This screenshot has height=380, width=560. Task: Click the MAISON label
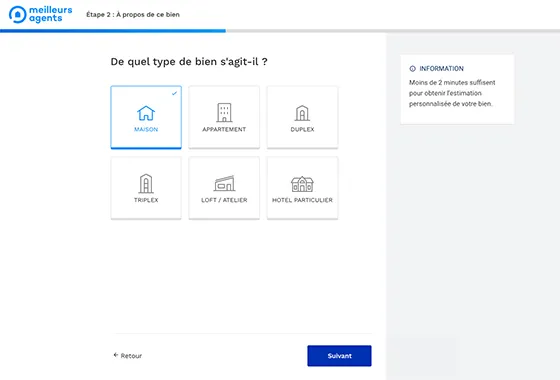point(146,129)
